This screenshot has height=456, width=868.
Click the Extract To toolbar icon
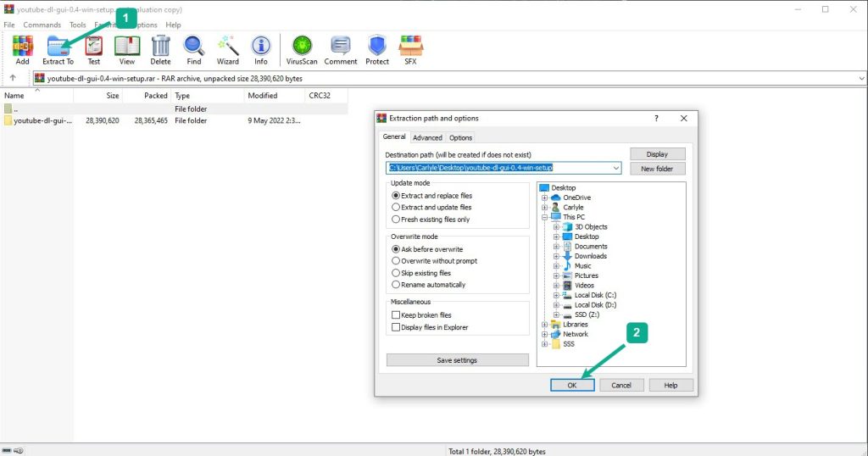coord(58,50)
